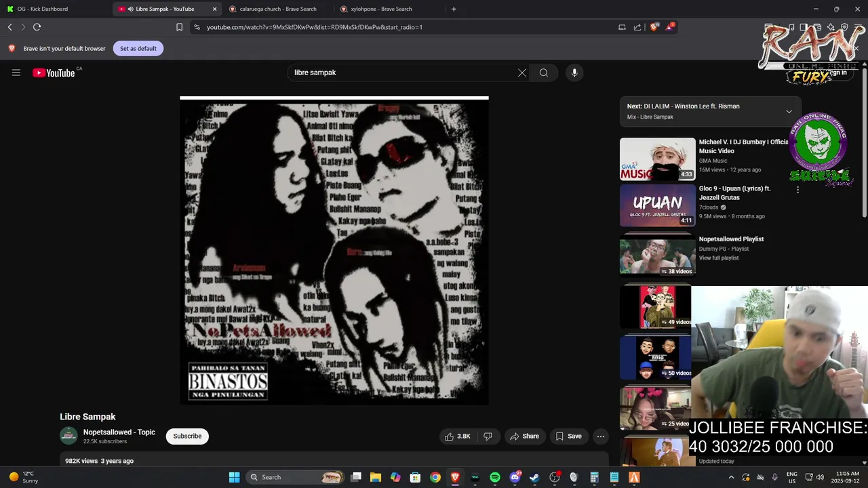Click the magnifier search button

(x=544, y=73)
